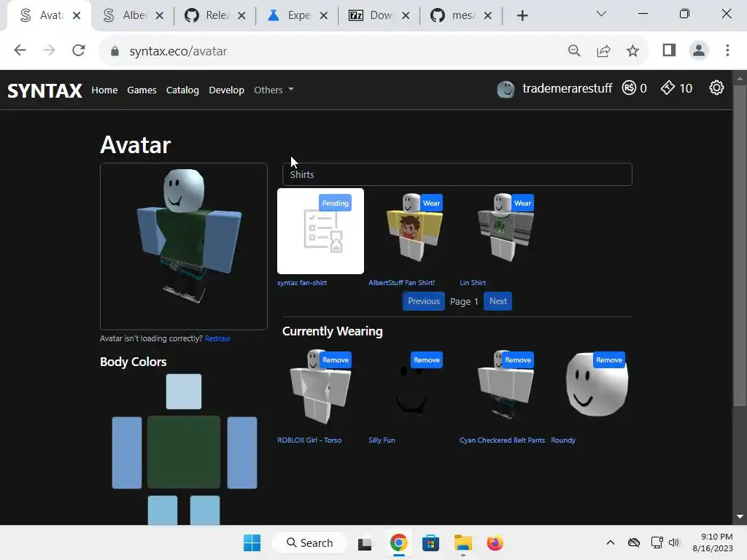Remove Cyan Checkered Belt Pants
Viewport: 747px width, 560px height.
518,360
